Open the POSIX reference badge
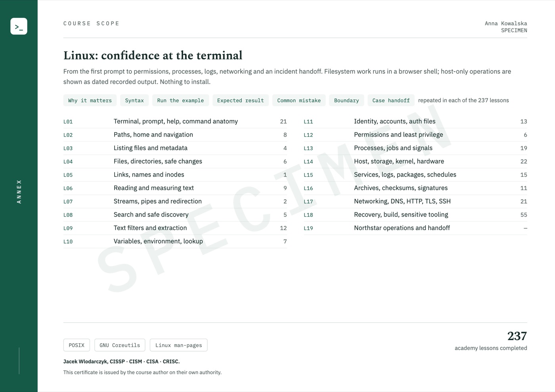 (x=77, y=345)
